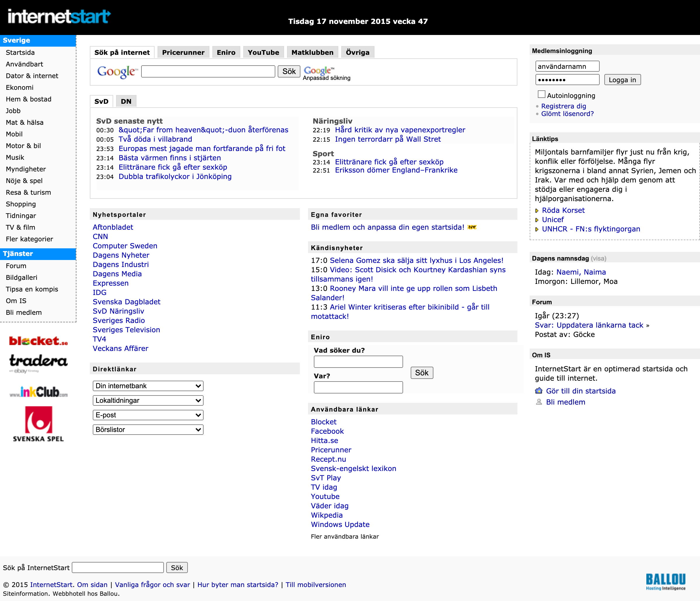Screen dimensions: 700x601
Task: Click the arrow bullet beside Röda Korset
Action: [537, 211]
